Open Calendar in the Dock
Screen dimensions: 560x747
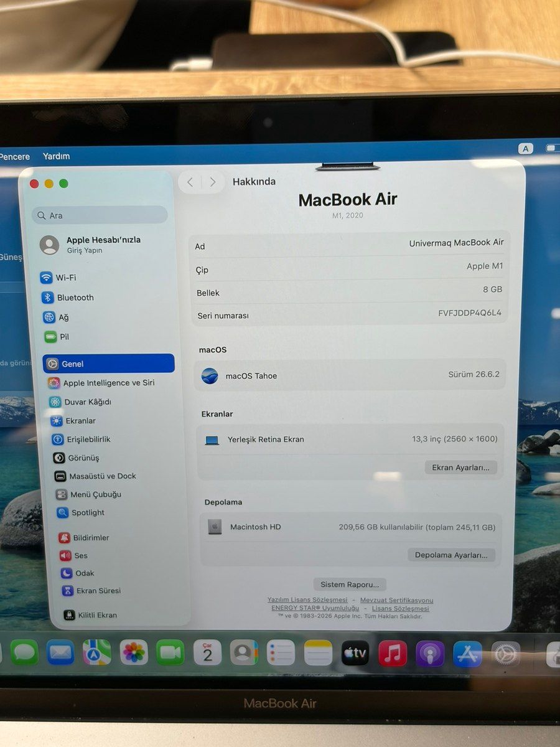click(x=207, y=653)
